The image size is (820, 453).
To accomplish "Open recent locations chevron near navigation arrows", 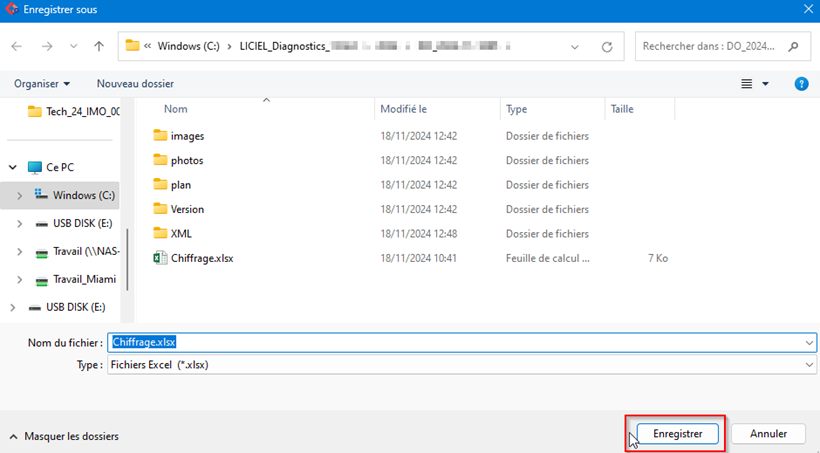I will (x=73, y=47).
